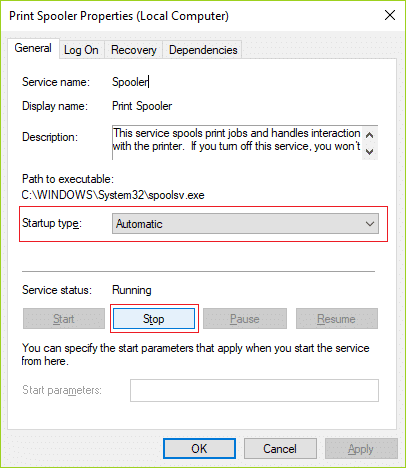Confirm changes with the OK button
The image size is (406, 468).
pos(199,449)
